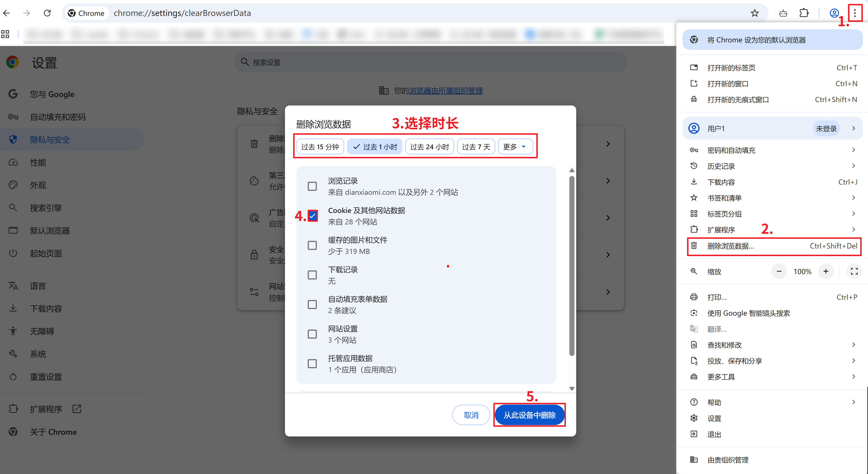Image resolution: width=868 pixels, height=474 pixels.
Task: Click the zoom out minus button
Action: pyautogui.click(x=779, y=272)
